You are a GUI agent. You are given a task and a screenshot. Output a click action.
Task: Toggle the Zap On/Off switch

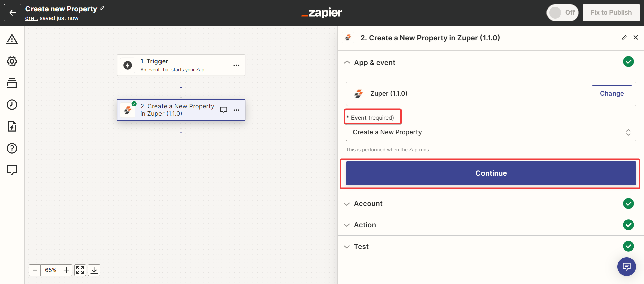pyautogui.click(x=562, y=13)
